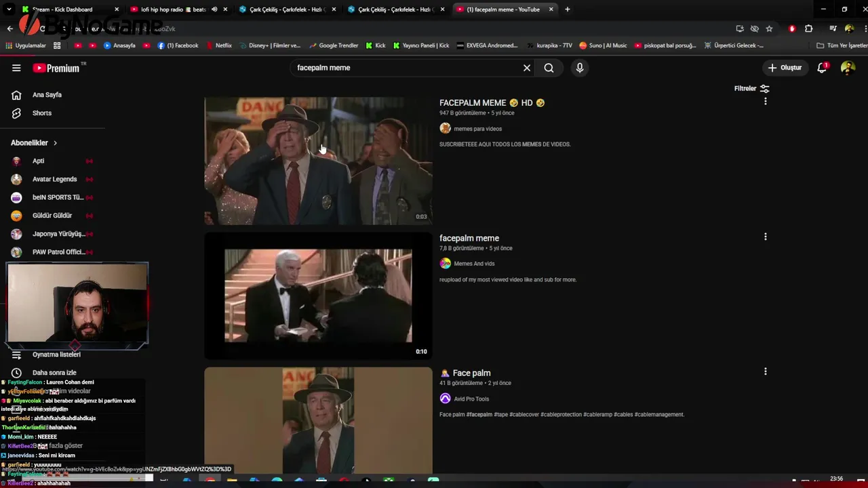Submit search with the magnifier button
868x488 pixels.
549,68
